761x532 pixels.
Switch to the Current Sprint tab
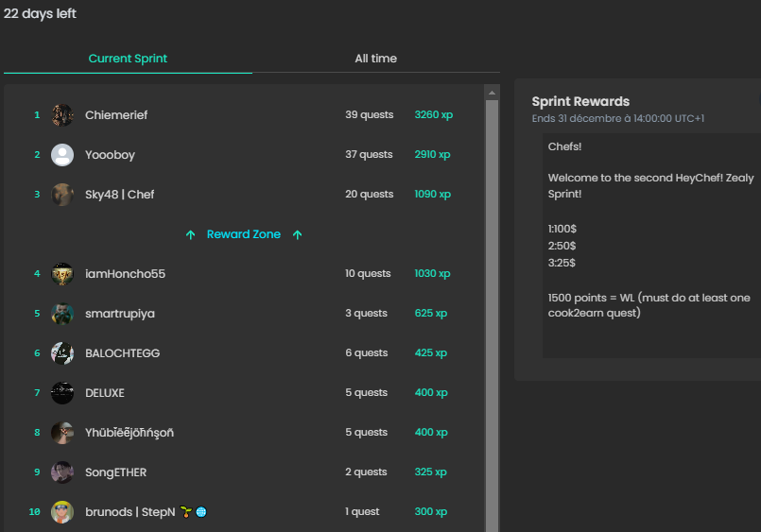pos(128,59)
